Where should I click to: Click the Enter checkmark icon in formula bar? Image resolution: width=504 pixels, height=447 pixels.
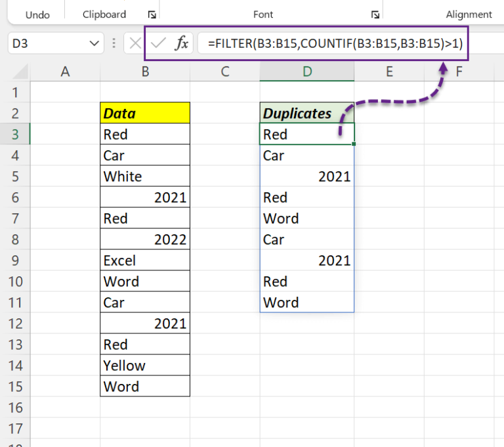(x=158, y=43)
